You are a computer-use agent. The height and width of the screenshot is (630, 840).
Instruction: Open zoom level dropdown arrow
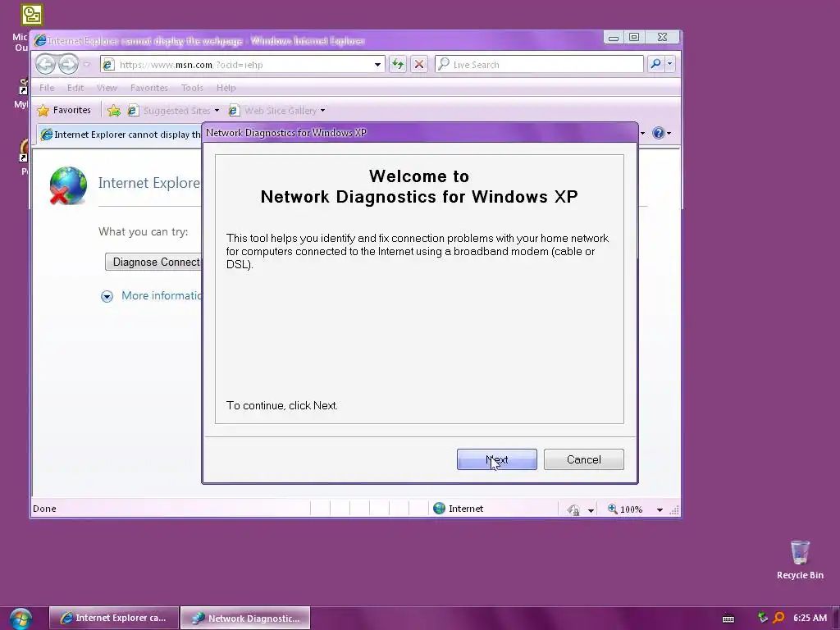660,510
